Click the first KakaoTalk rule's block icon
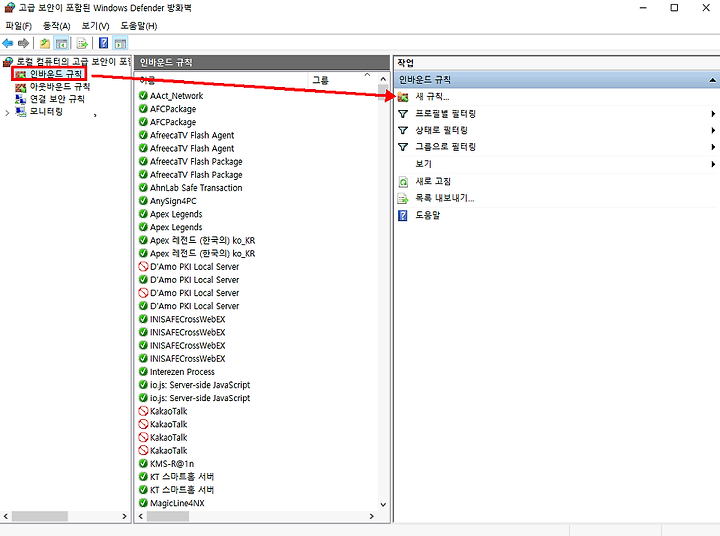720x536 pixels. point(143,411)
